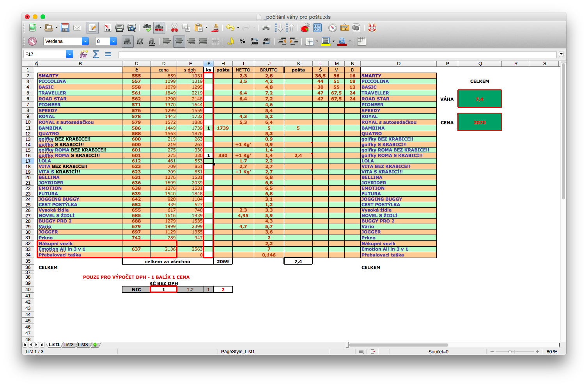Open the Navigator compass icon
The image size is (588, 386).
(x=332, y=28)
